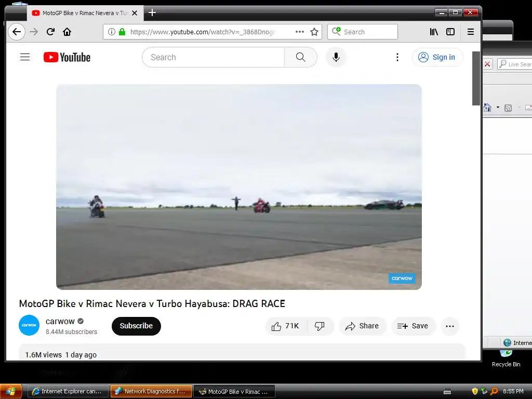
Task: Click RSS feeds icon in Internet Explorer window
Action: (x=508, y=108)
